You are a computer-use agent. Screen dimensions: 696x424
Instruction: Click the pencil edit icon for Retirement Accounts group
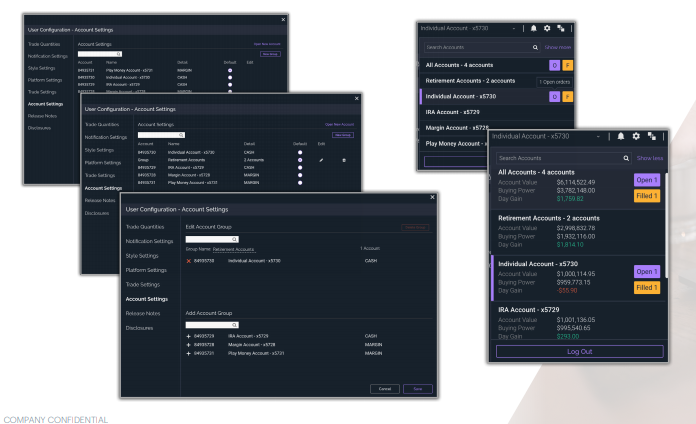tap(321, 160)
